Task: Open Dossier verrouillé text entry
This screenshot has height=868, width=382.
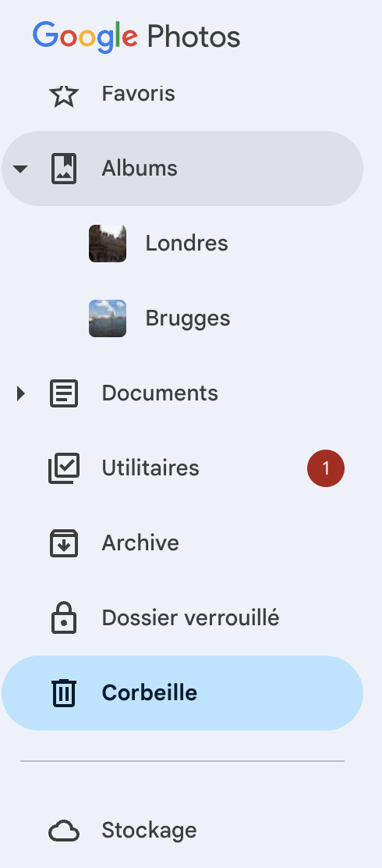Action: 190,617
